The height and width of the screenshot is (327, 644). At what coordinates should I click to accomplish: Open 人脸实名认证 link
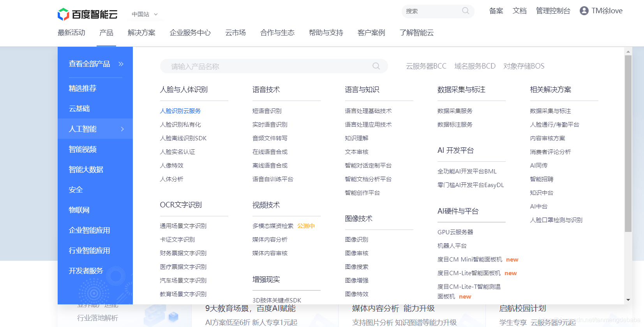[x=177, y=152]
